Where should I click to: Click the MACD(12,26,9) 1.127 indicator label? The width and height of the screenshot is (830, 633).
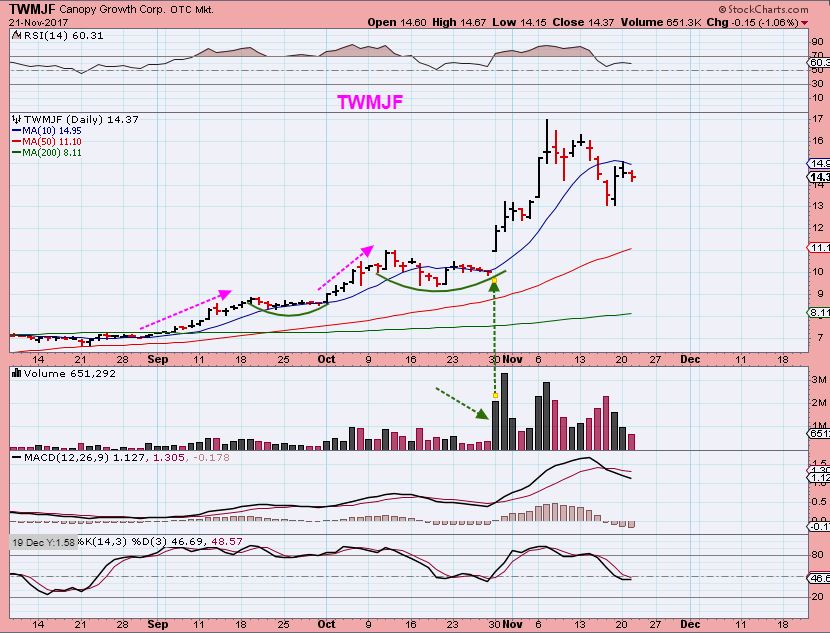pos(86,457)
